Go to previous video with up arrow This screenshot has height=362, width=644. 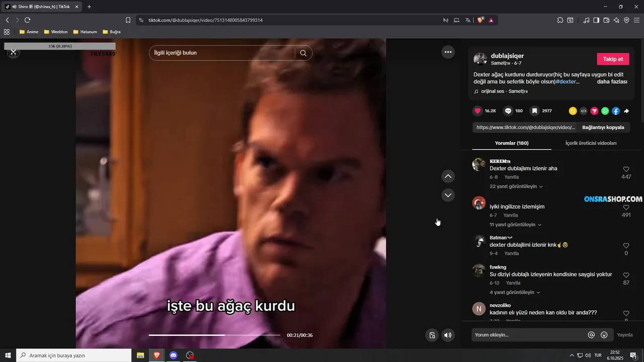click(x=448, y=176)
